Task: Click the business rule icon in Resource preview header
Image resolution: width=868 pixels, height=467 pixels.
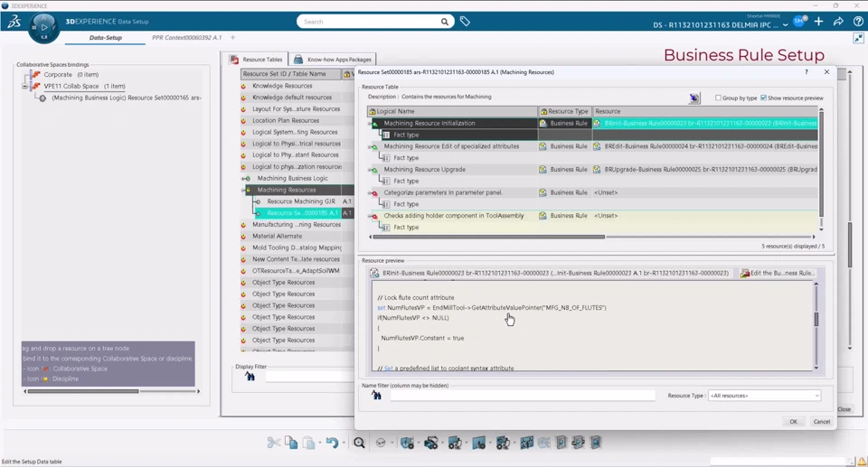Action: [x=374, y=274]
